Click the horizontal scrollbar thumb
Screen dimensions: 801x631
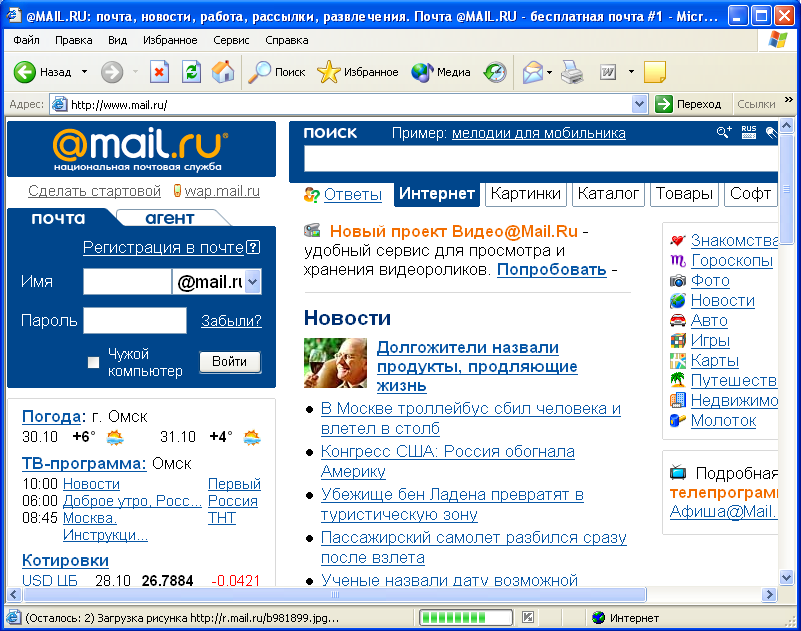335,595
